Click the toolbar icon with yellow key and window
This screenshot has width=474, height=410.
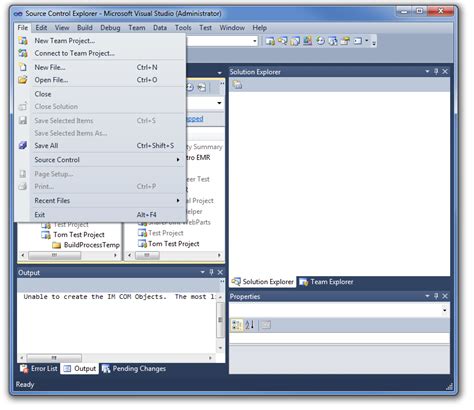tap(283, 41)
